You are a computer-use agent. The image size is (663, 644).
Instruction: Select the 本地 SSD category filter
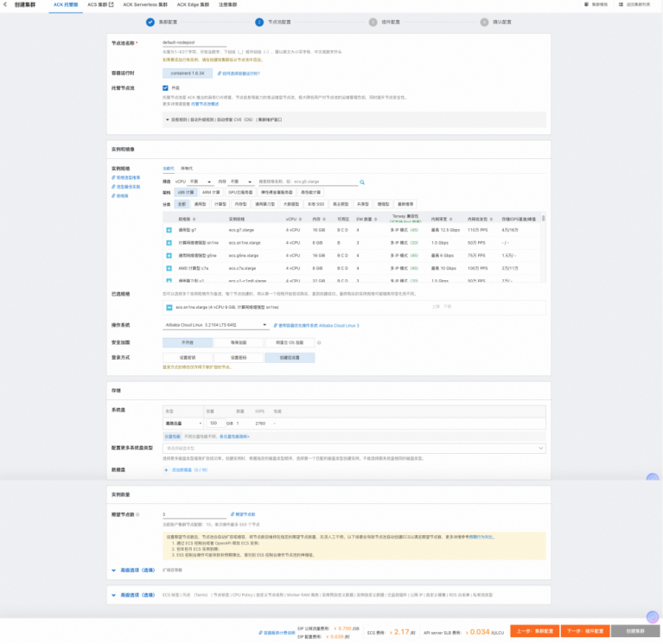tap(316, 204)
